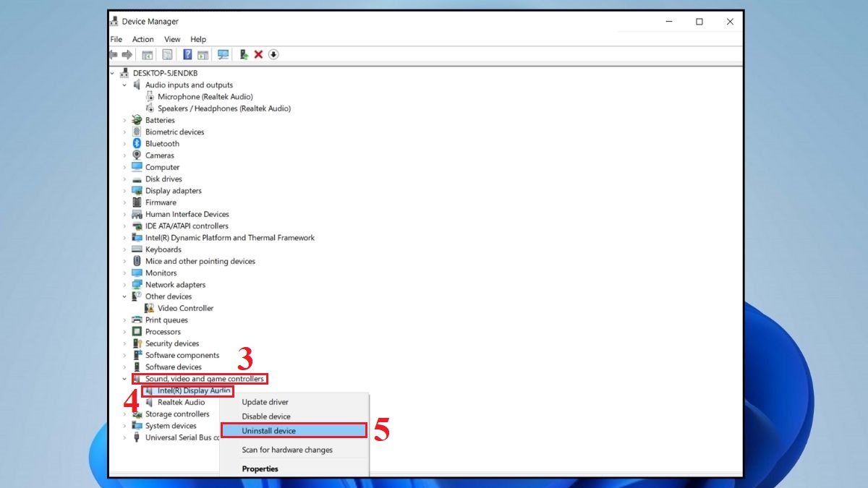Open the Action menu
The height and width of the screenshot is (488, 868).
pyautogui.click(x=142, y=39)
